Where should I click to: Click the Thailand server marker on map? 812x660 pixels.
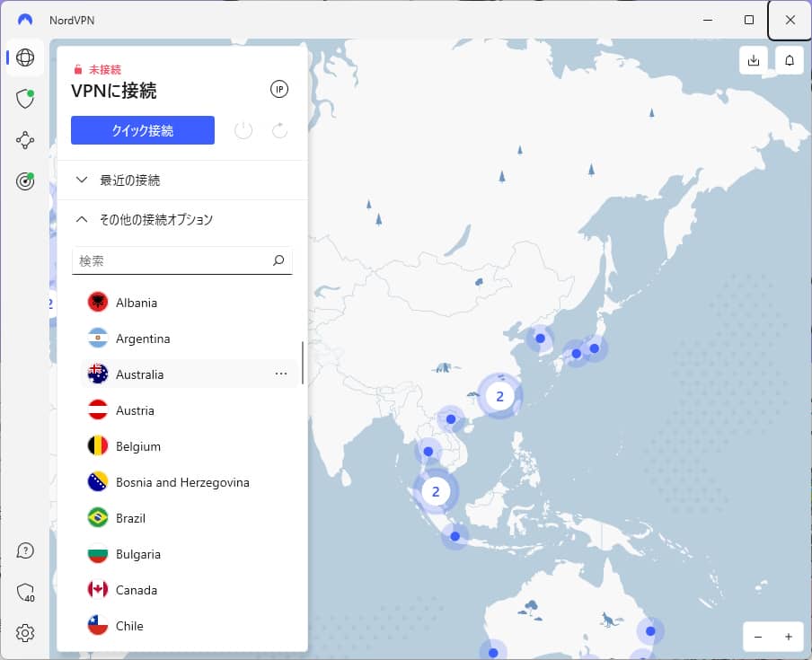coord(428,452)
